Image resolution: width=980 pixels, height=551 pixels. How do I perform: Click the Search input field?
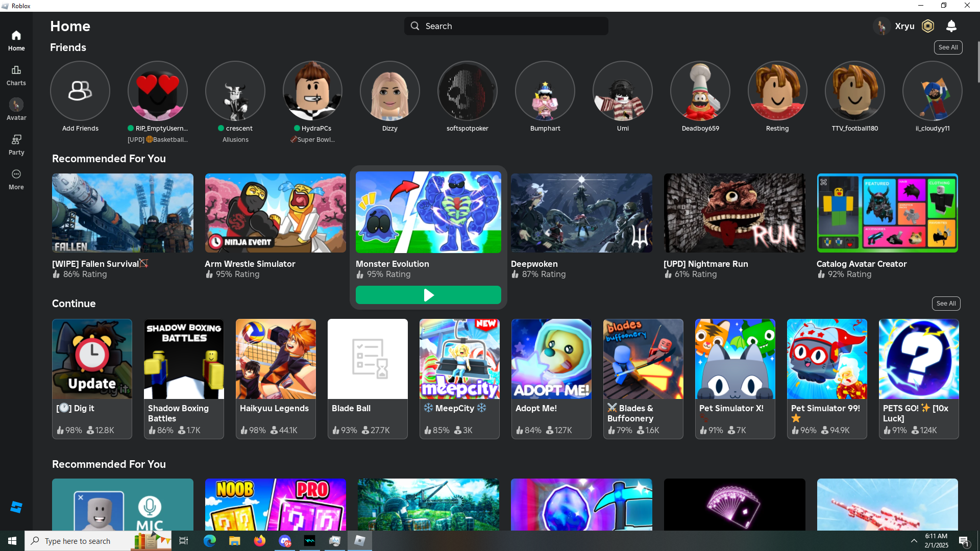click(506, 26)
